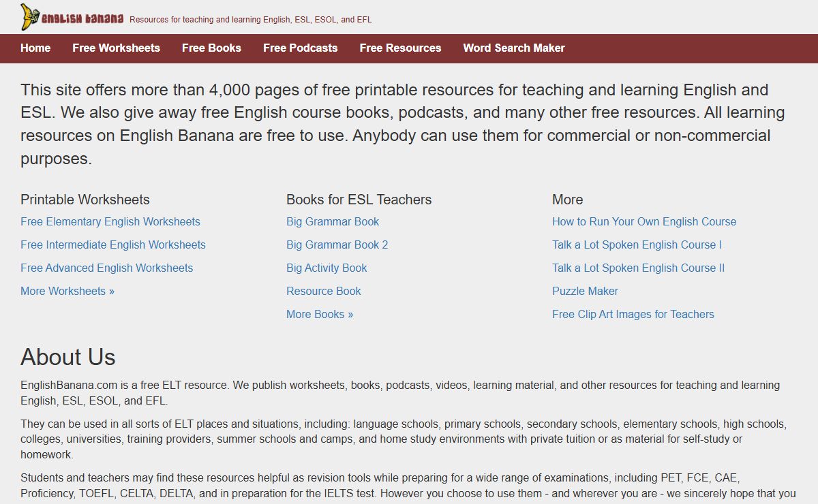Open the Big Grammar Book link
818x504 pixels.
333,221
